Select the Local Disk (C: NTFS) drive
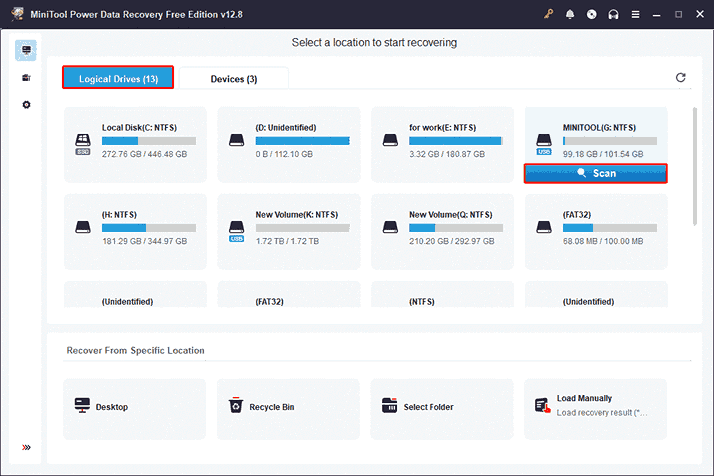 135,144
